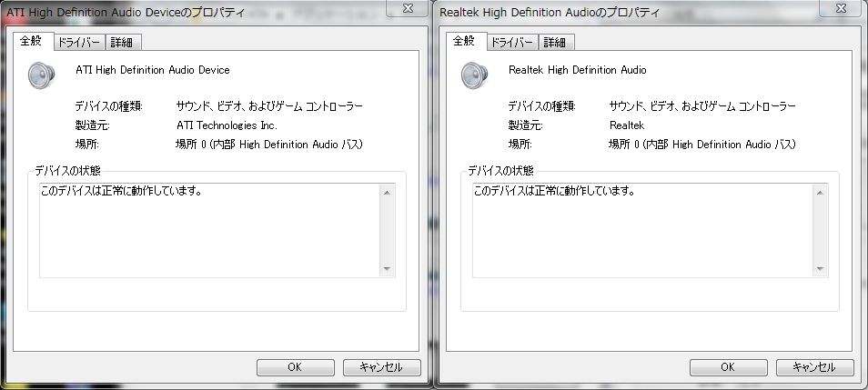This screenshot has width=868, height=390.
Task: Click device type value in ATI window
Action: [269, 106]
